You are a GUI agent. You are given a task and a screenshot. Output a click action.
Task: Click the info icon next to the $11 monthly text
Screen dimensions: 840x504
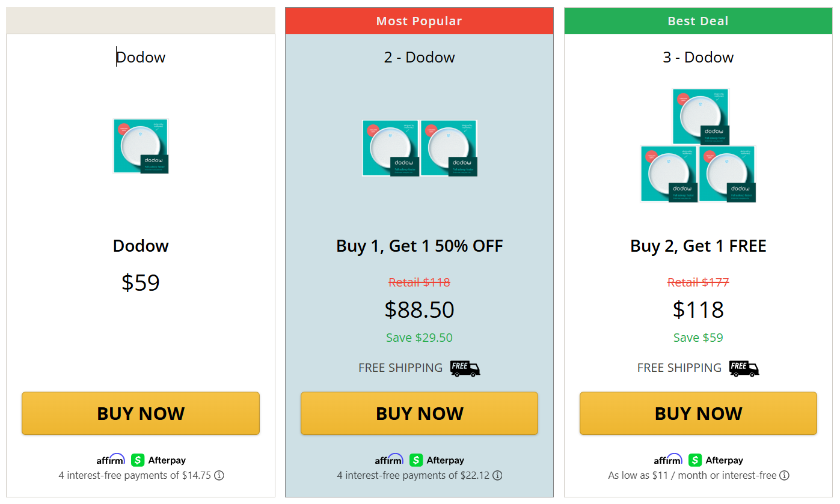784,475
